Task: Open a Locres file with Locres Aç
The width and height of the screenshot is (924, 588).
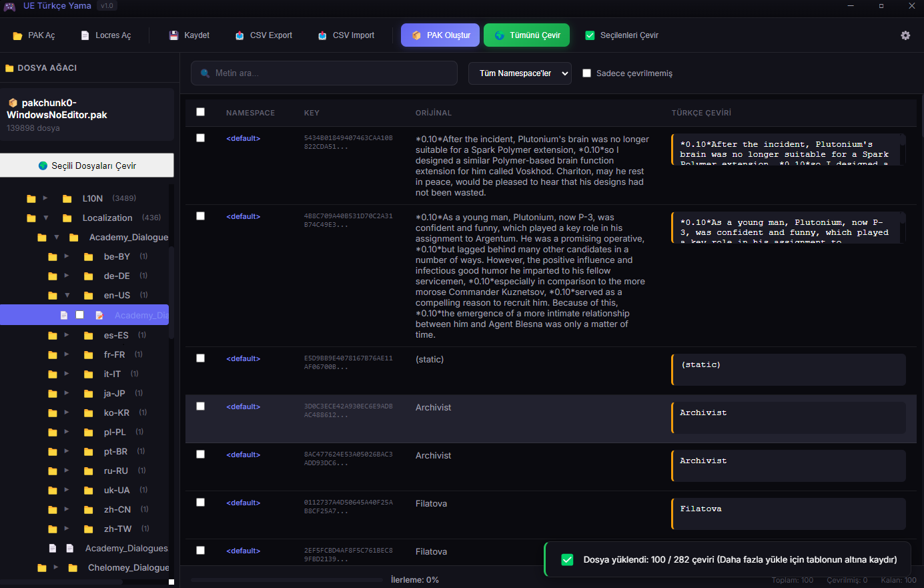Action: (x=105, y=35)
